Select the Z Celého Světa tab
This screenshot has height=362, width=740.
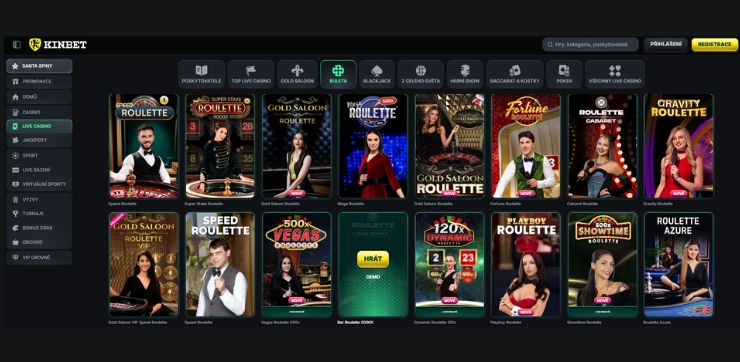[420, 75]
